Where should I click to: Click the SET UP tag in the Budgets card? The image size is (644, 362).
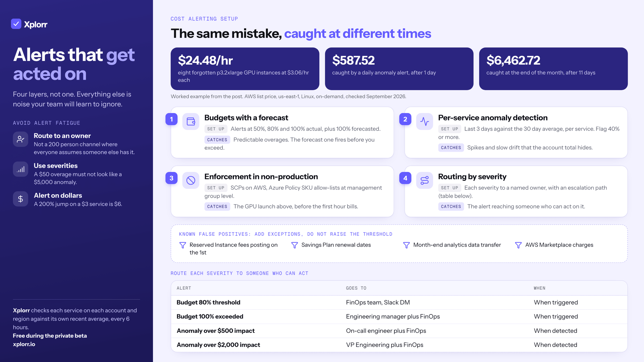[216, 129]
